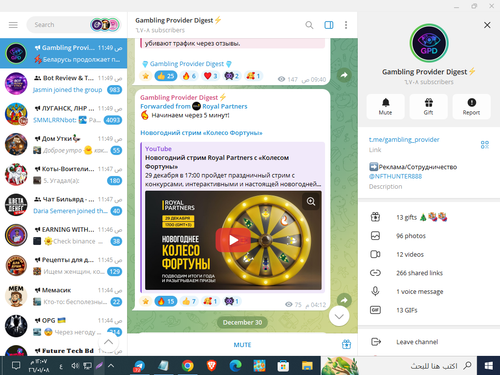Jump to bottom with the down-arrow button

[339, 316]
